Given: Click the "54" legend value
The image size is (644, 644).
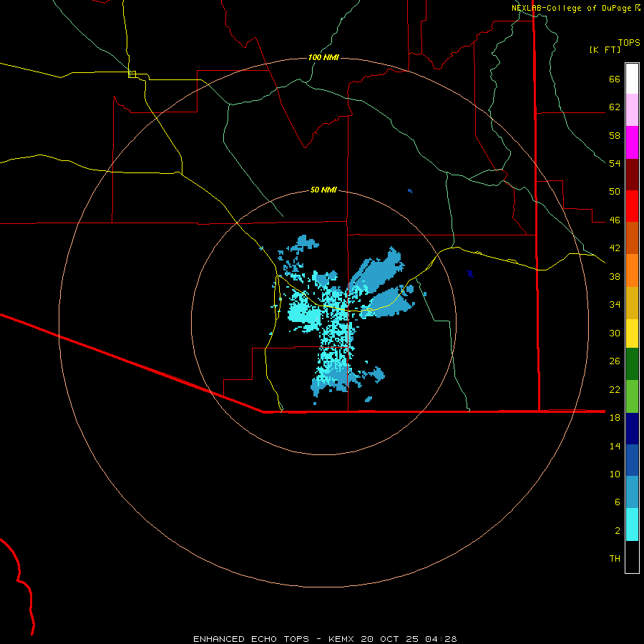Looking at the screenshot, I should coord(615,163).
